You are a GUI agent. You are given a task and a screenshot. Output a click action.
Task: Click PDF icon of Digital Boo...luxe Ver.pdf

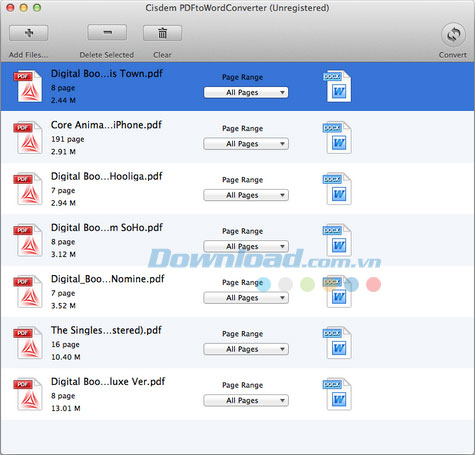click(28, 394)
